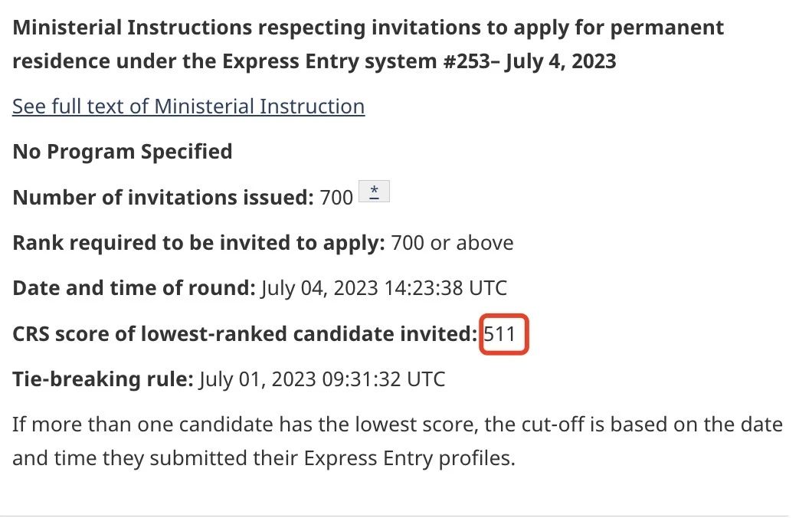Select the 700 or above rank value
This screenshot has width=812, height=518.
[452, 242]
